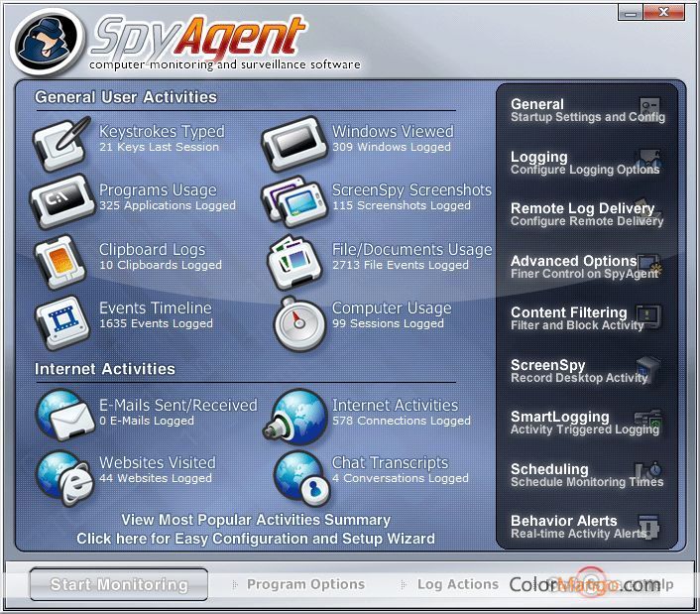Open Computer Usage text link
Viewport: 700px width, 614px height.
coord(392,314)
